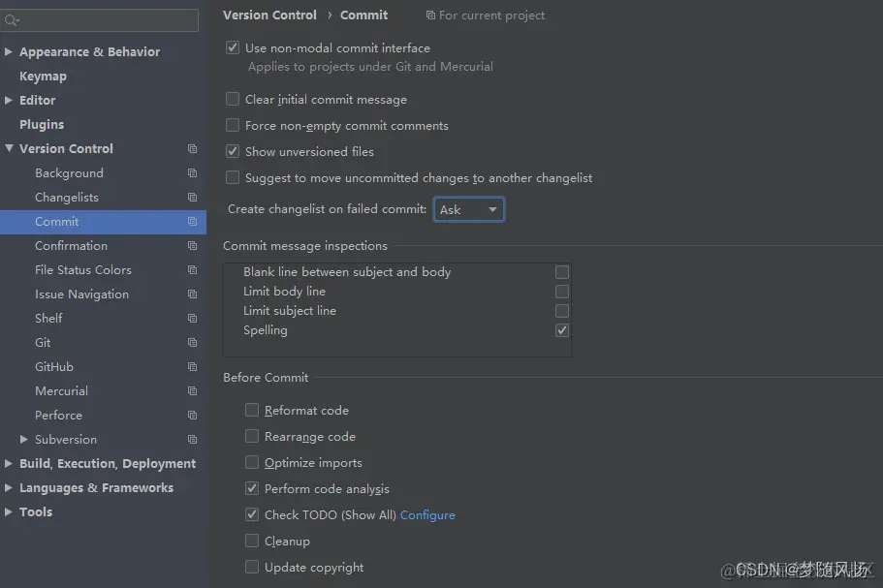
Task: Click the project-level icon beside Subversion
Action: click(192, 440)
